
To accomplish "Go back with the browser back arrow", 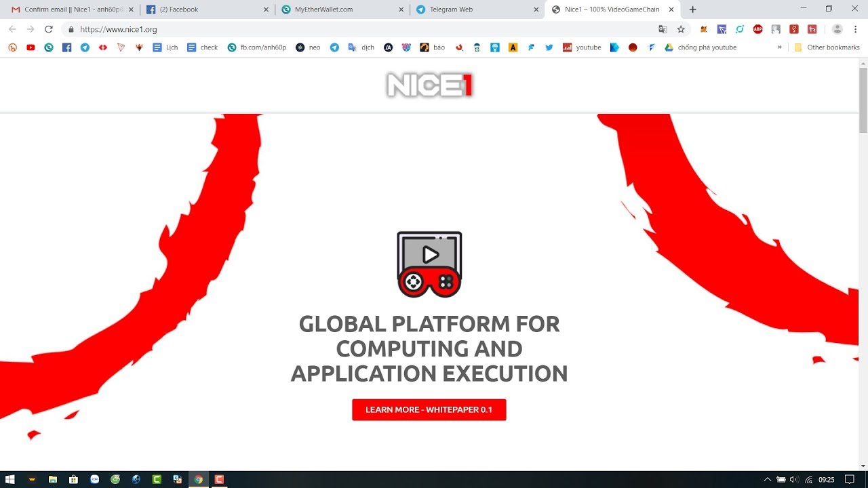I will [12, 29].
